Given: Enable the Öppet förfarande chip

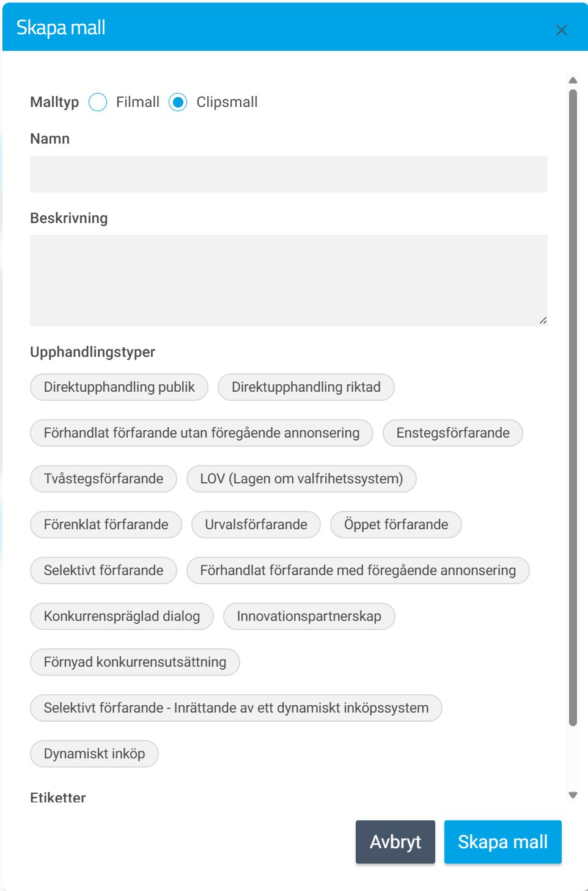Looking at the screenshot, I should [x=395, y=524].
